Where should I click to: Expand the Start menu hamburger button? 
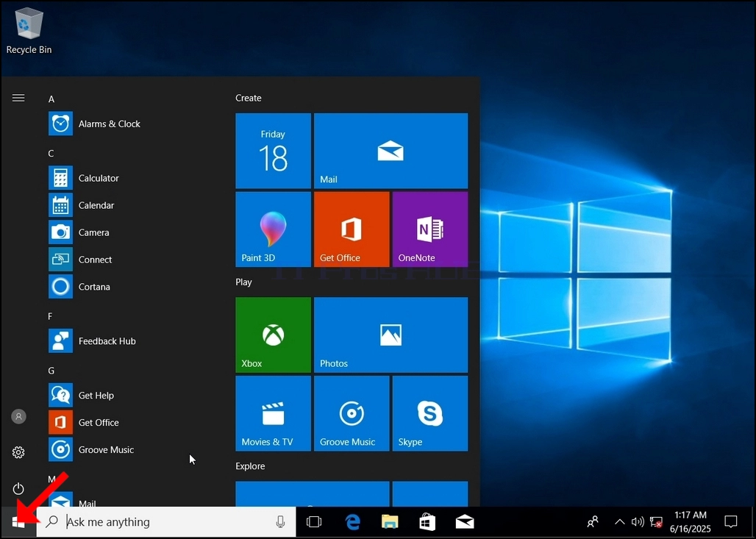click(x=18, y=99)
